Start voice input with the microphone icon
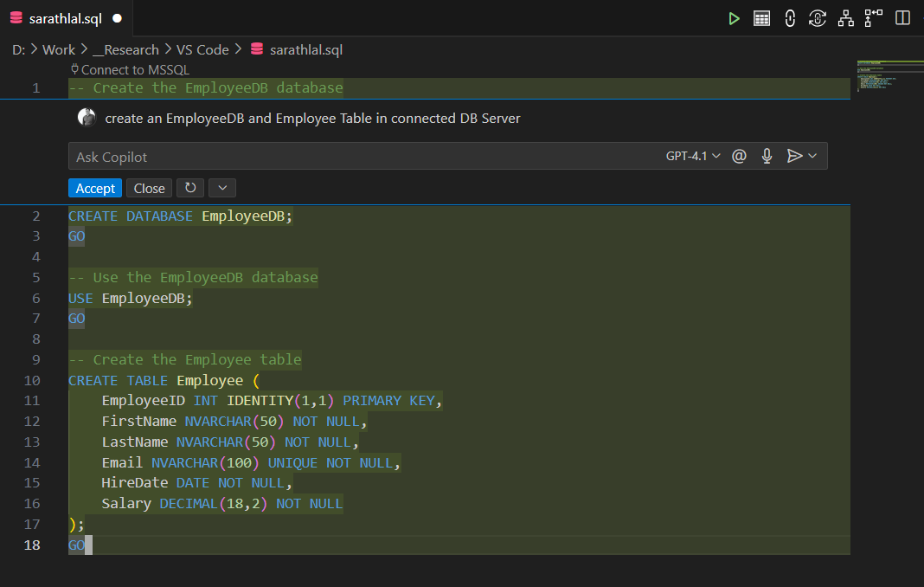 coord(767,156)
